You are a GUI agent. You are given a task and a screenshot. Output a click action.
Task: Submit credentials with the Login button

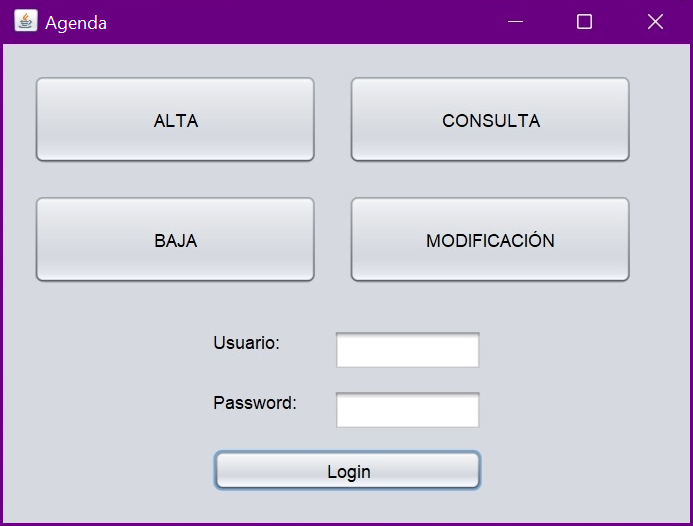[x=348, y=471]
